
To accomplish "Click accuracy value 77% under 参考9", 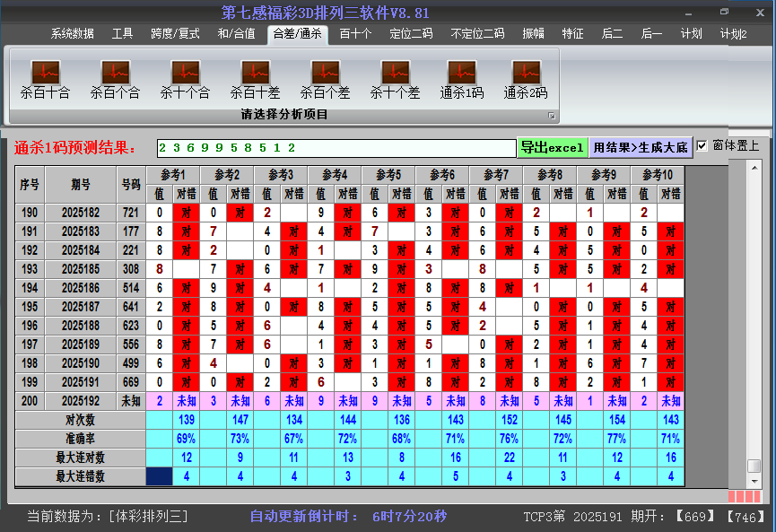I will [617, 439].
